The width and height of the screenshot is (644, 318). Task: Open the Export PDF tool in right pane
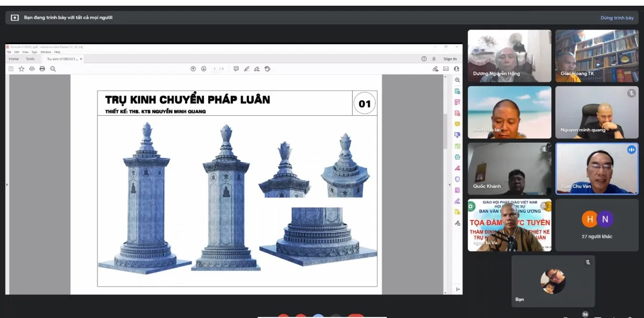(457, 91)
